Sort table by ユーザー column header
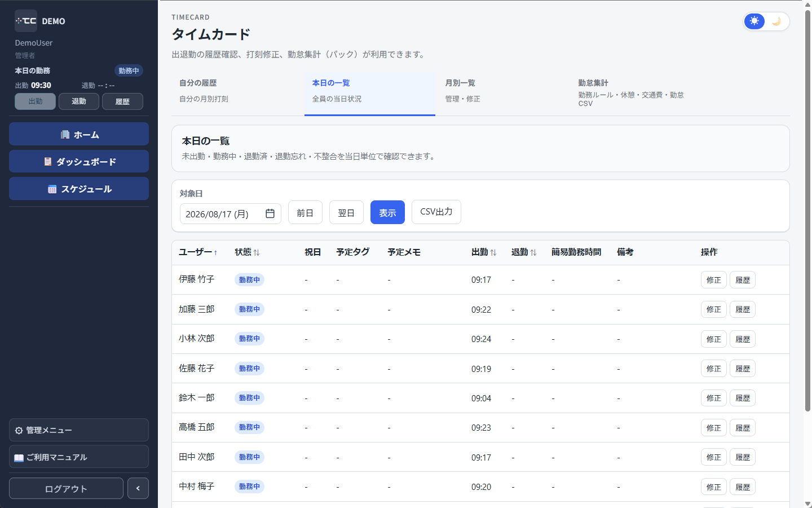 point(198,252)
